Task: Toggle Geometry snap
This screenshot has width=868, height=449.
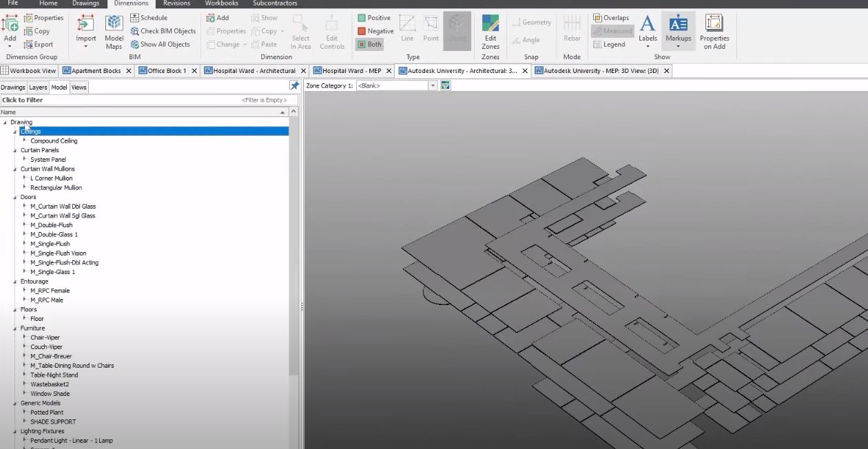Action: [x=531, y=22]
